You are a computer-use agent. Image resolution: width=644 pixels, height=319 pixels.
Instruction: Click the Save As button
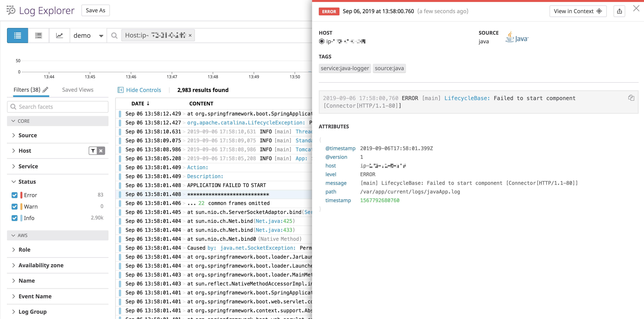pyautogui.click(x=95, y=10)
